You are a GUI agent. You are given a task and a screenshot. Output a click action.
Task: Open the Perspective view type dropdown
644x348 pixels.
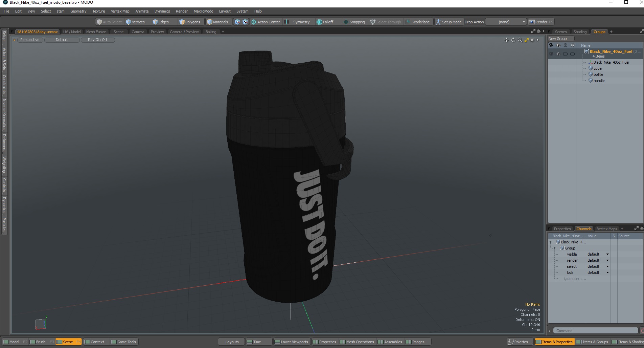pyautogui.click(x=30, y=40)
